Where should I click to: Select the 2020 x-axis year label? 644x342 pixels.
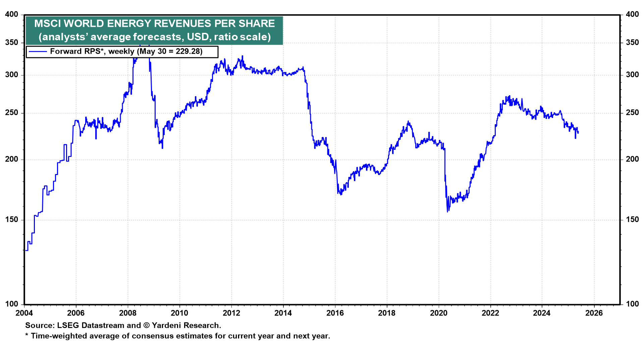pos(439,313)
